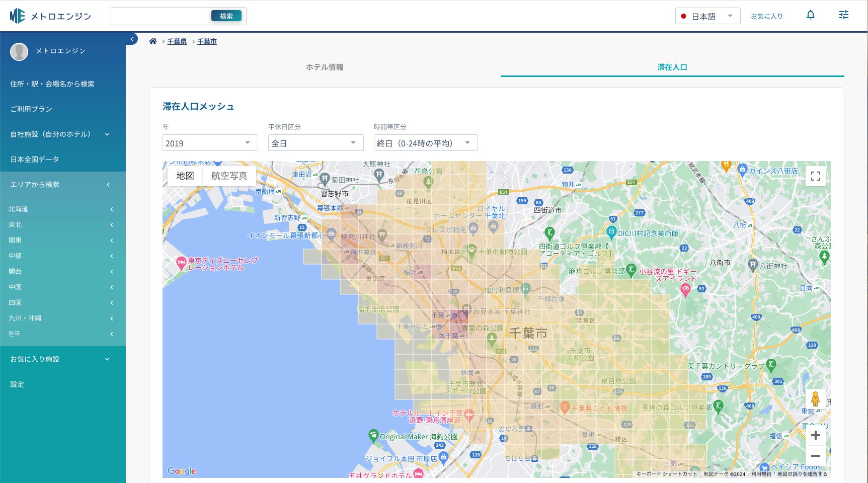The height and width of the screenshot is (483, 868).
Task: Collapse the エリアから検索 section
Action: pos(63,185)
